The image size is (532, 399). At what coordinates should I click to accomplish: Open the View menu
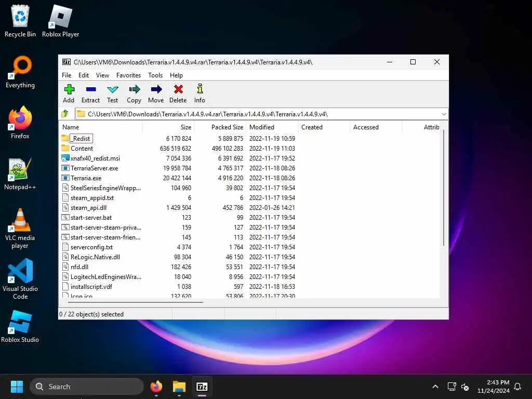coord(102,75)
